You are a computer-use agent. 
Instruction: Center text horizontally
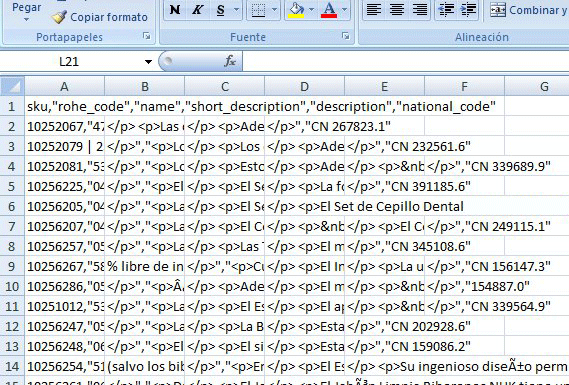coord(397,10)
